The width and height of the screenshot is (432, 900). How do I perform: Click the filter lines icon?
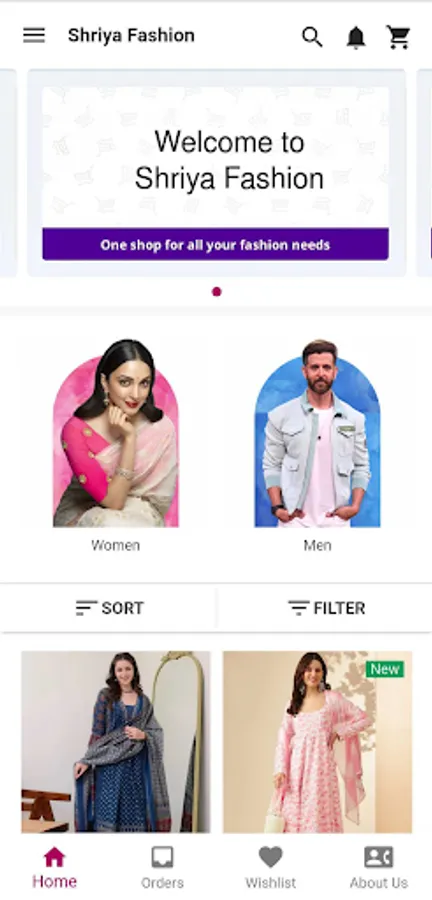[298, 608]
